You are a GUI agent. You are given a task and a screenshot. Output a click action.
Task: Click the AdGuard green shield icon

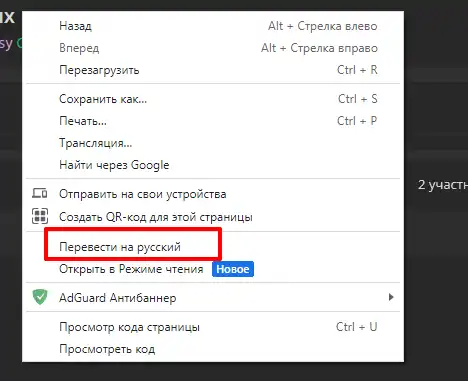tap(40, 297)
